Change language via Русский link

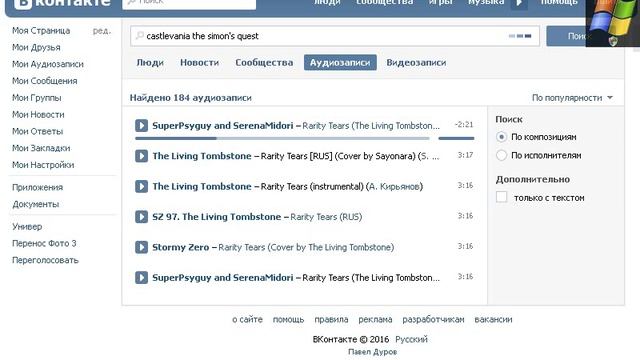pyautogui.click(x=411, y=339)
